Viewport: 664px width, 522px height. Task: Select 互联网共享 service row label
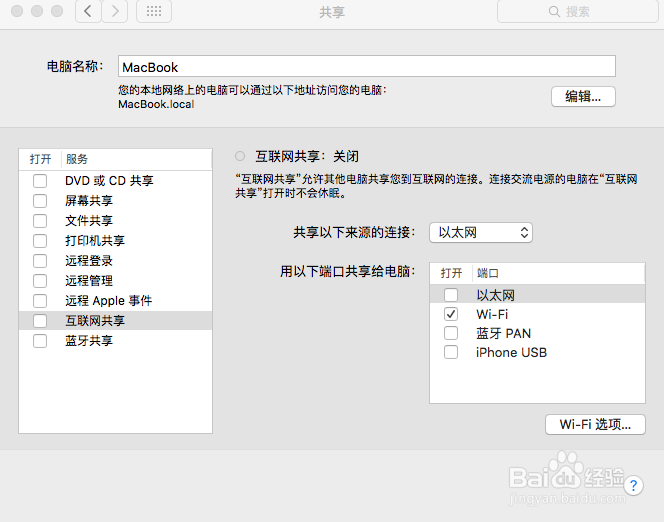click(x=95, y=320)
